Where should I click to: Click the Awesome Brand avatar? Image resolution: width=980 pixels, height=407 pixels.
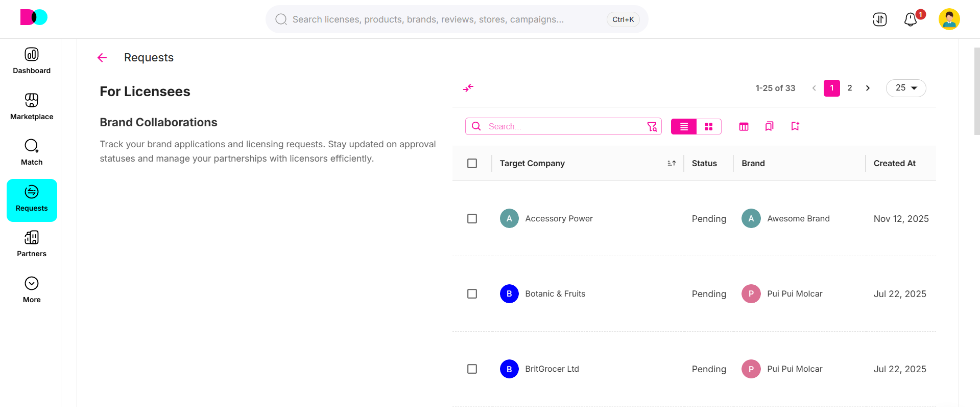coord(751,218)
